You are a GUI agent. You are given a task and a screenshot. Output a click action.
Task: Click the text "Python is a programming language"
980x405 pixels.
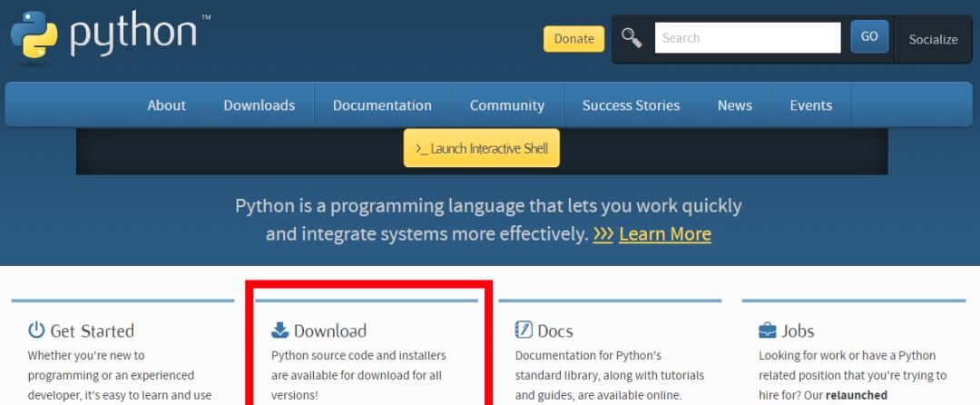click(x=380, y=206)
